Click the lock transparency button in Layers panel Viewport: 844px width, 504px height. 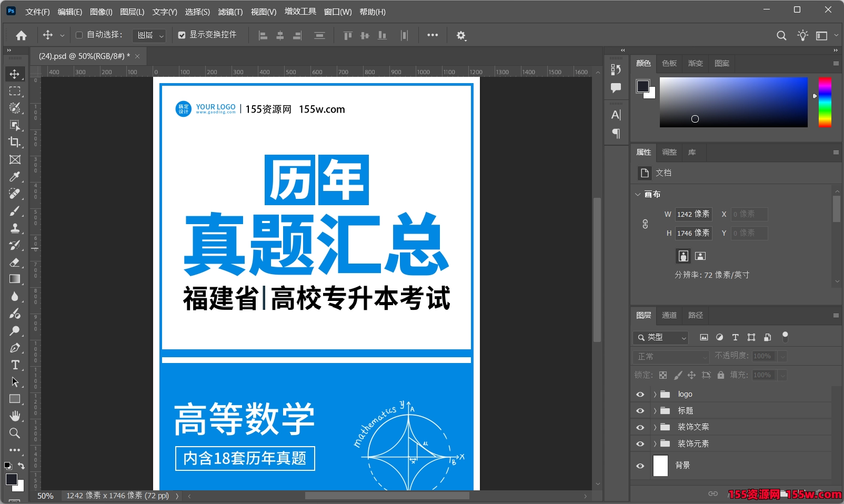pos(663,375)
